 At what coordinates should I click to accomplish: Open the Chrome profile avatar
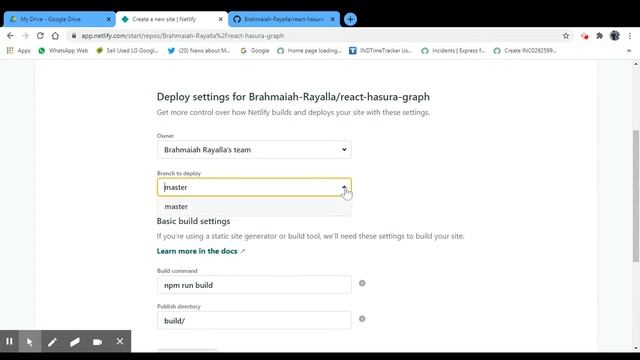pos(615,36)
